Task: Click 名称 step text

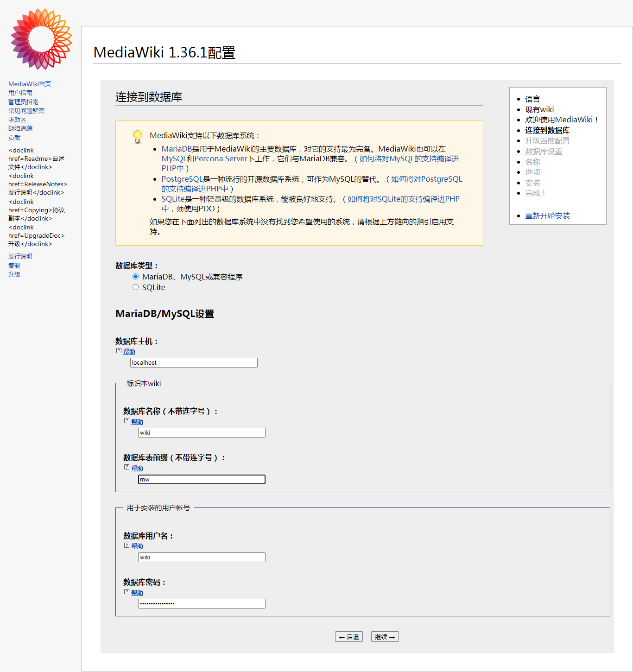Action: pyautogui.click(x=532, y=162)
